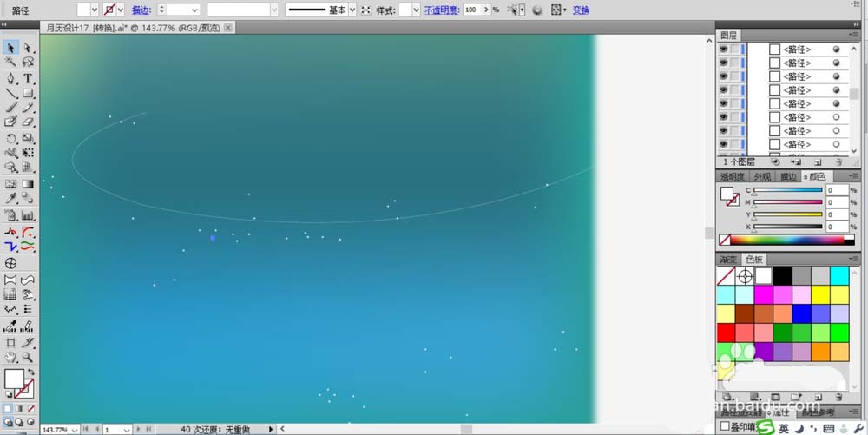Click the K value input field

click(837, 227)
